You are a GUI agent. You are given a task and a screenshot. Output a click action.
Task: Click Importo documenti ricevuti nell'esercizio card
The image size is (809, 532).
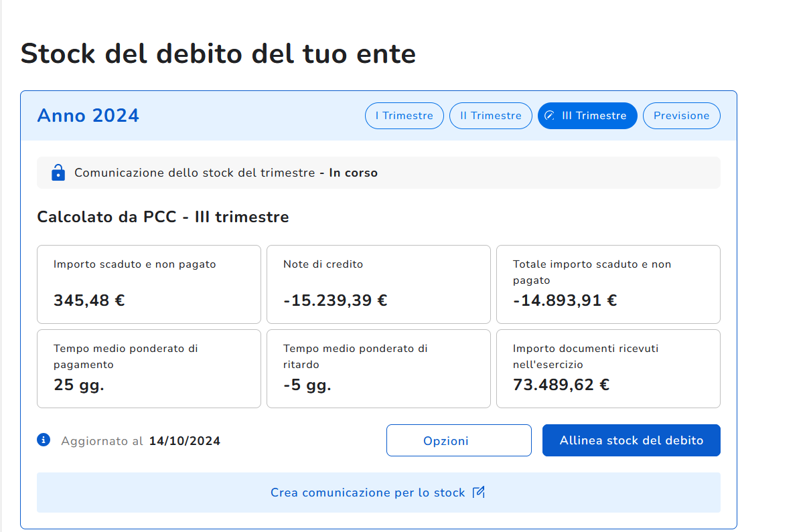(x=607, y=368)
